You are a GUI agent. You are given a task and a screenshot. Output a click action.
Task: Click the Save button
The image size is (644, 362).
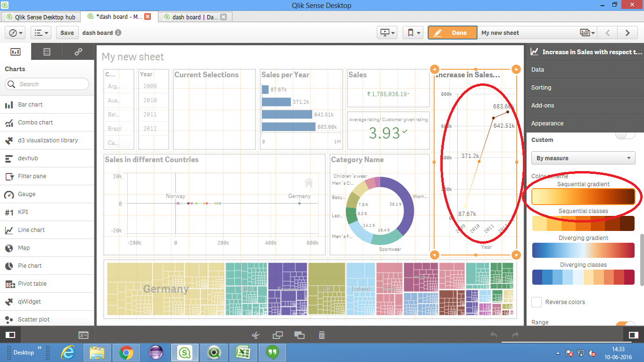point(67,33)
